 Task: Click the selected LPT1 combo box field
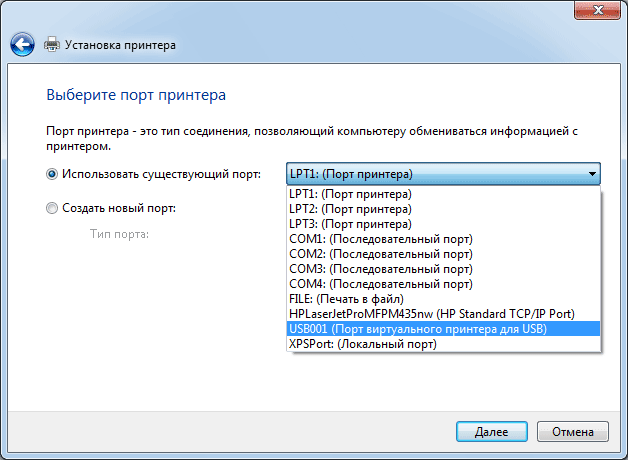pyautogui.click(x=434, y=174)
